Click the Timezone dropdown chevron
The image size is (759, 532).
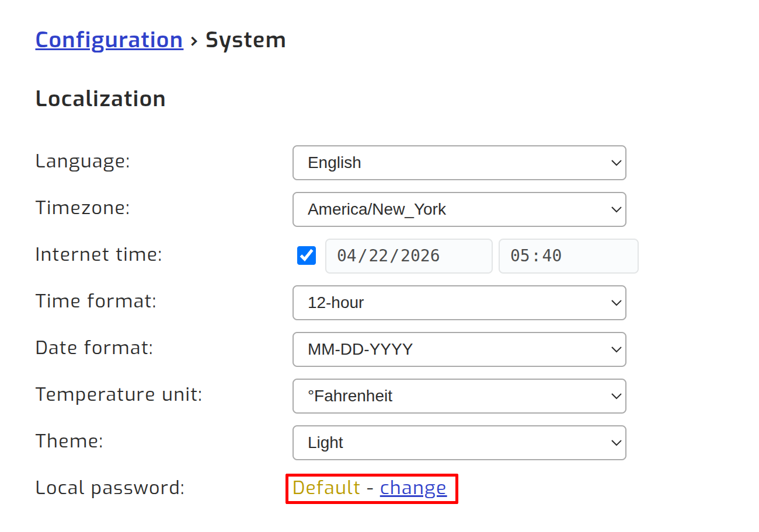616,209
